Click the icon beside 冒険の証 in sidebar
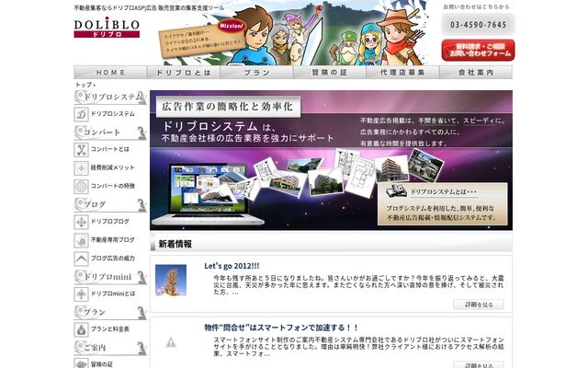Image resolution: width=588 pixels, height=368 pixels. (x=81, y=363)
